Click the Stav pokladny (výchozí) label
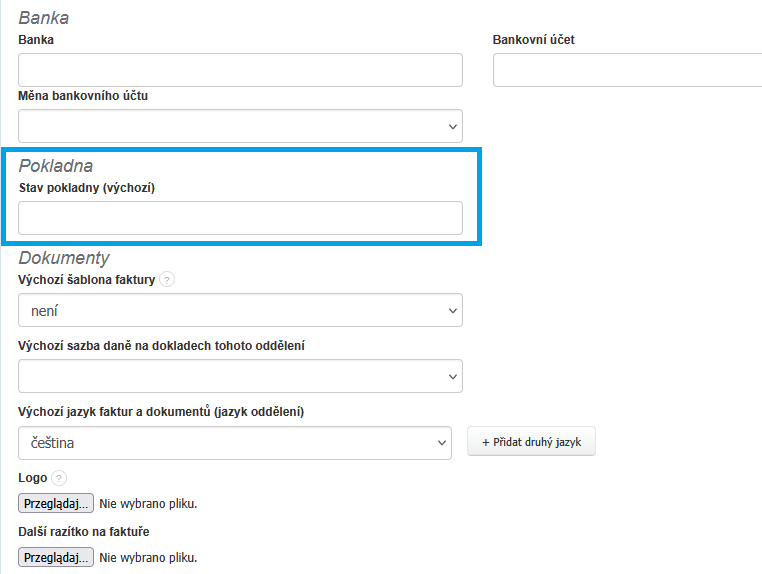Image resolution: width=762 pixels, height=574 pixels. point(87,187)
